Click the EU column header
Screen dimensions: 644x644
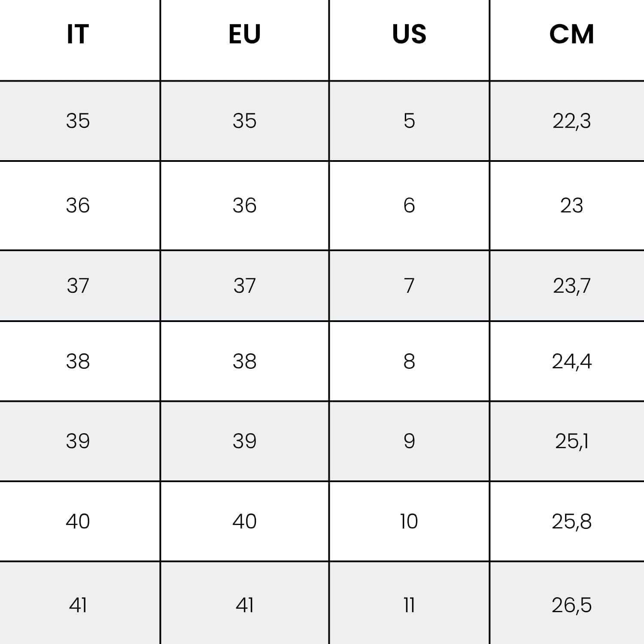[245, 40]
